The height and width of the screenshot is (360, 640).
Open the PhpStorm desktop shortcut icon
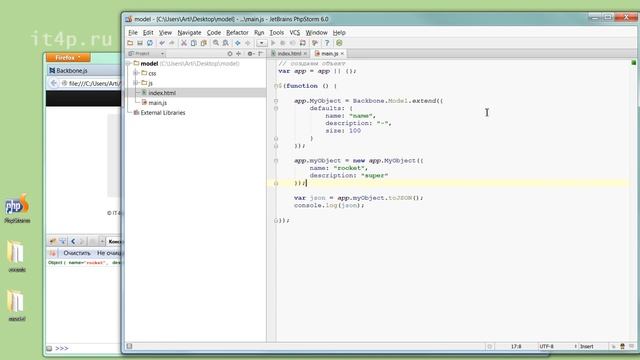pyautogui.click(x=17, y=208)
